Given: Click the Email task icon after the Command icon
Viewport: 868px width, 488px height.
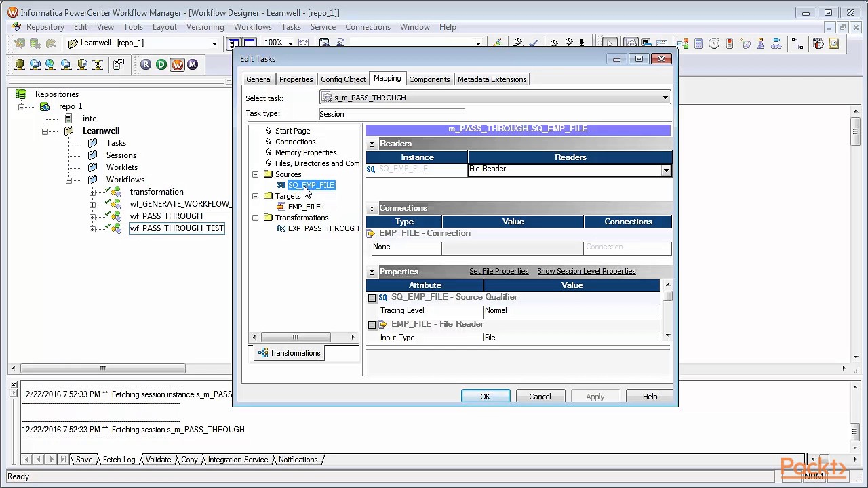Looking at the screenshot, I should tap(662, 43).
